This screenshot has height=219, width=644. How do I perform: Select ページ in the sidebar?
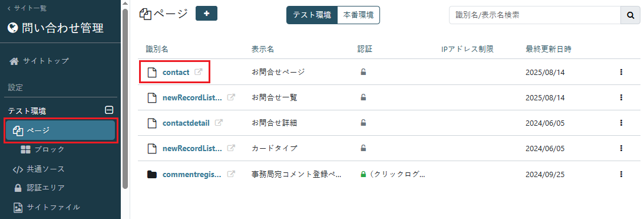pos(61,130)
